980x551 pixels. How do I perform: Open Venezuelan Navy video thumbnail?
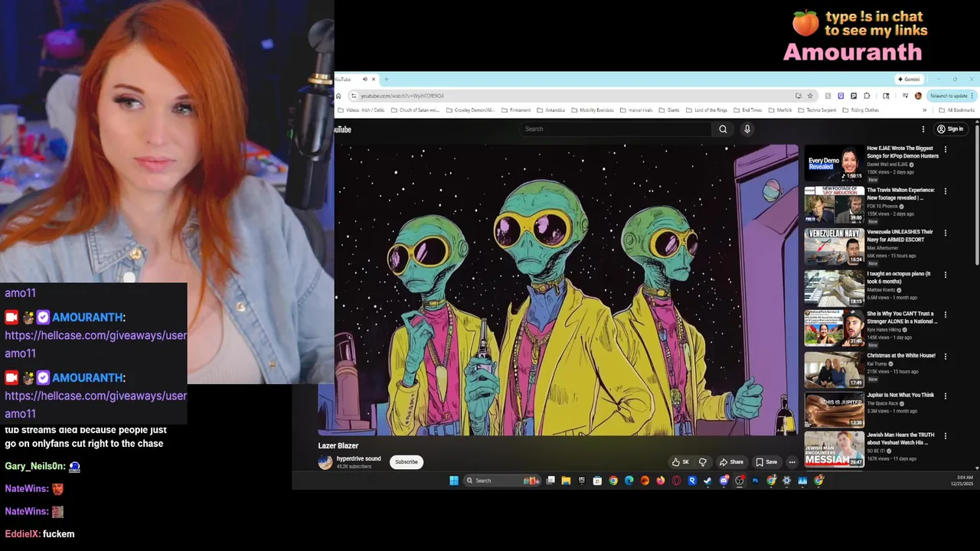click(834, 246)
